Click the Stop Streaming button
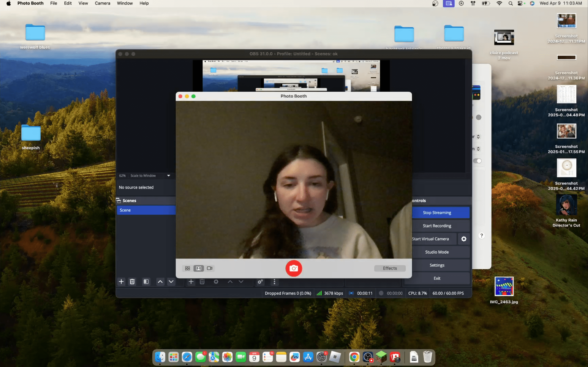 pyautogui.click(x=437, y=213)
